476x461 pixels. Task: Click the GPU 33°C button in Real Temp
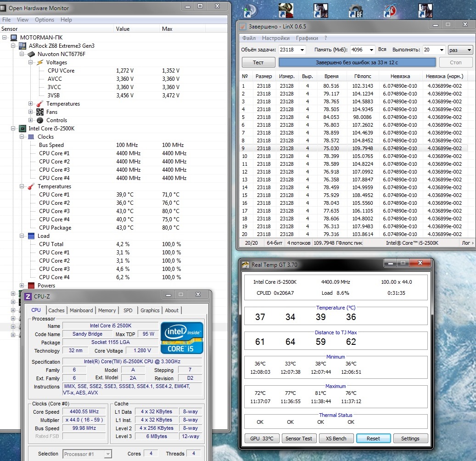pyautogui.click(x=262, y=439)
